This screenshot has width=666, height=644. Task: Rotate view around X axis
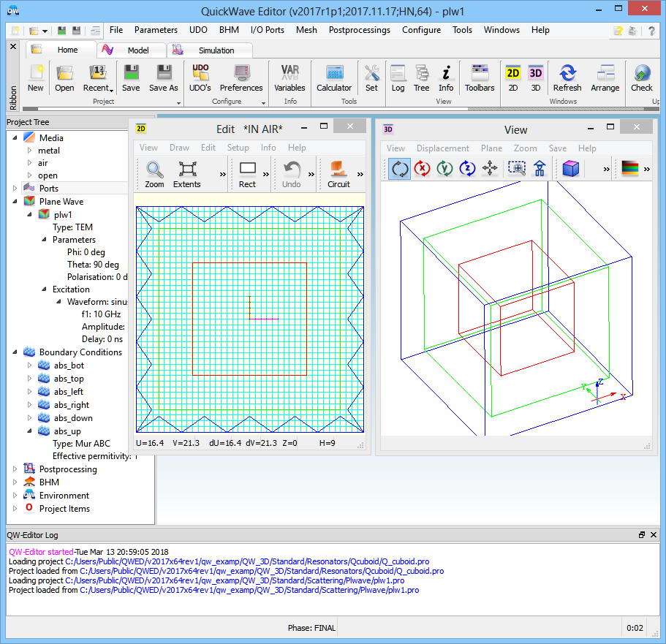423,169
